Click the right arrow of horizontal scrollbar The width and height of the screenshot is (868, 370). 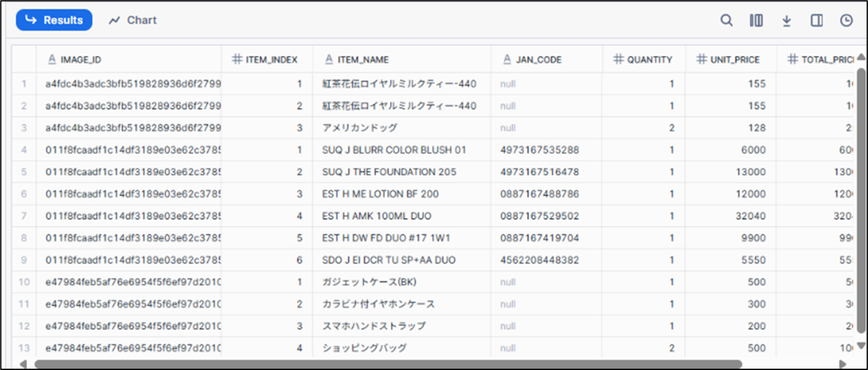pos(843,363)
